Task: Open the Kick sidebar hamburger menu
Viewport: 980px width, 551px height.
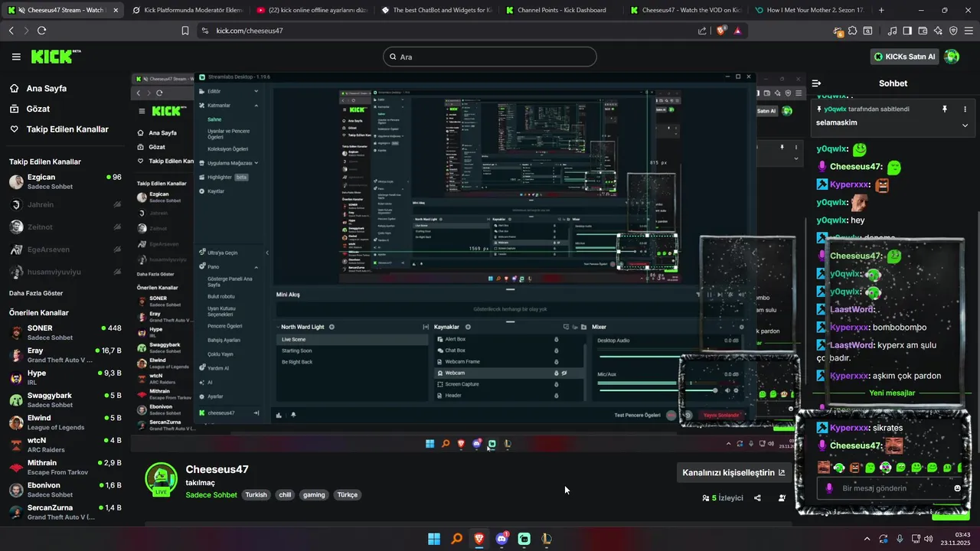Action: click(x=16, y=57)
